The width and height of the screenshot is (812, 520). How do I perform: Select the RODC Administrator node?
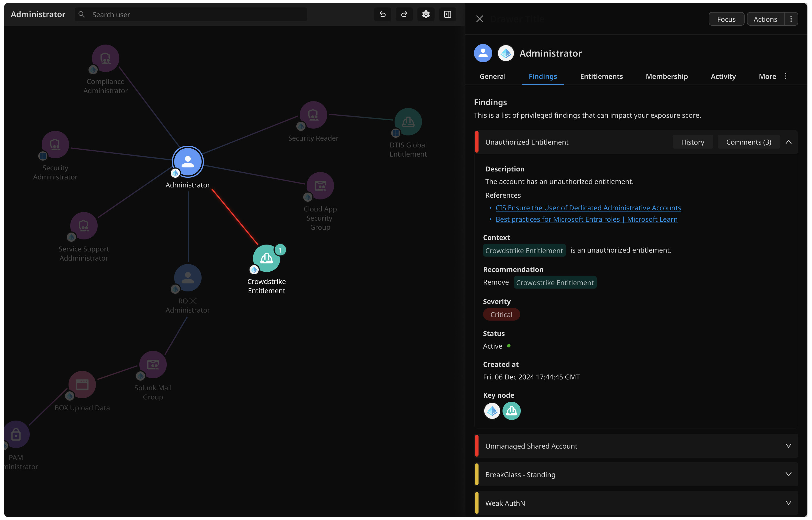188,277
